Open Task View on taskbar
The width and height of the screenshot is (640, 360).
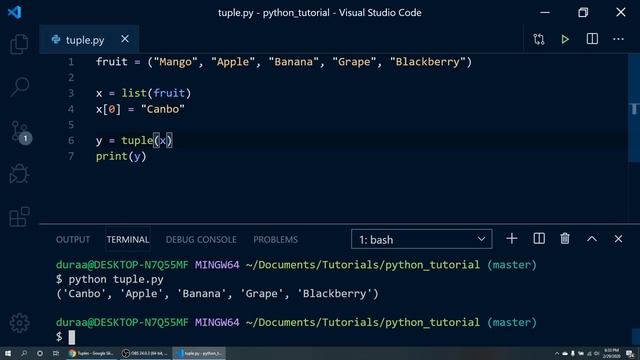tap(56, 353)
